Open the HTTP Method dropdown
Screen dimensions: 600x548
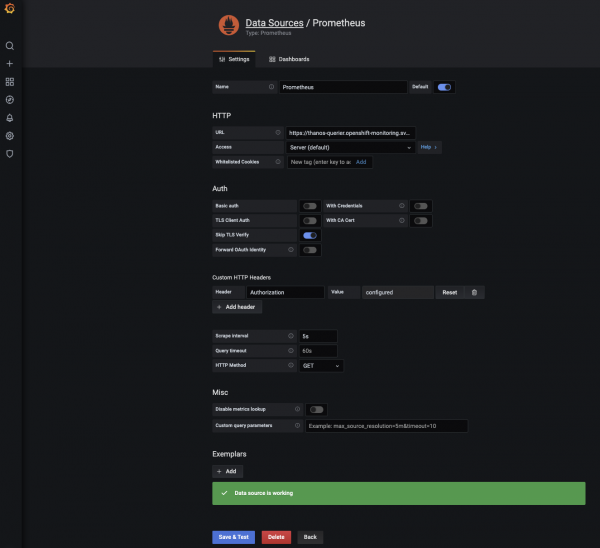click(x=320, y=366)
